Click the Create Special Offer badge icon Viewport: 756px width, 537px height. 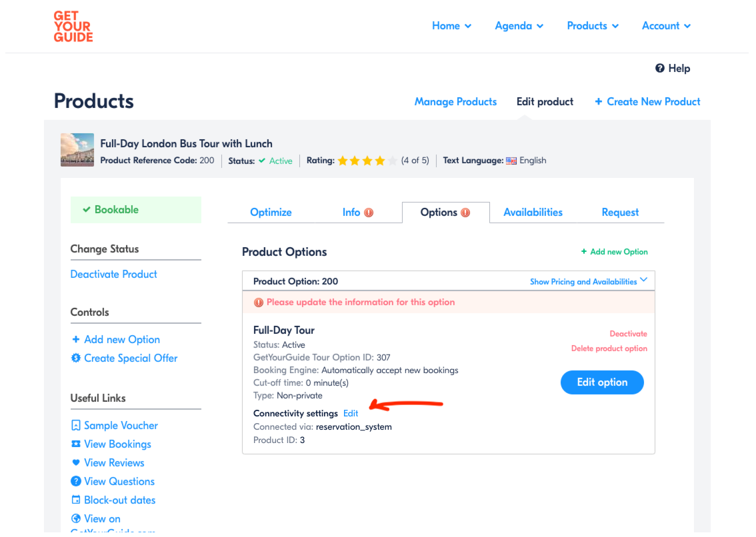76,358
